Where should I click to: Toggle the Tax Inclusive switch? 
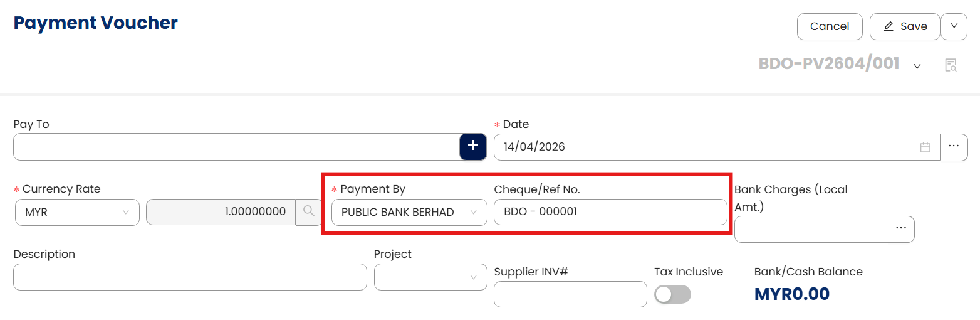672,294
